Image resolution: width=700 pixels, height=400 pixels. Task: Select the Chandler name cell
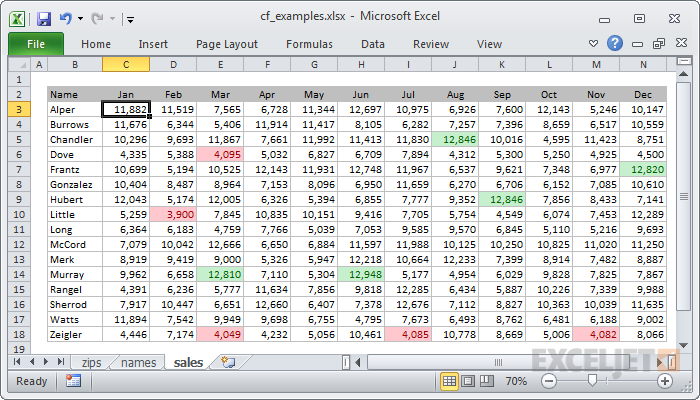pyautogui.click(x=75, y=140)
